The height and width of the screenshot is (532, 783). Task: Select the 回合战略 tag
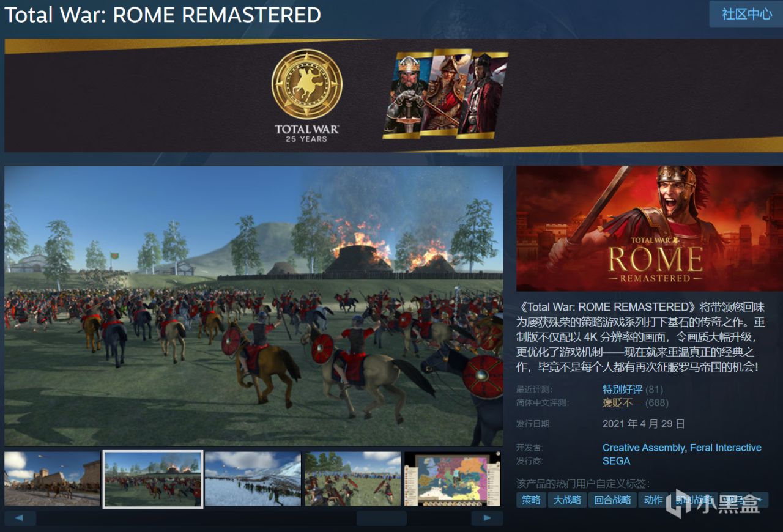pyautogui.click(x=612, y=500)
